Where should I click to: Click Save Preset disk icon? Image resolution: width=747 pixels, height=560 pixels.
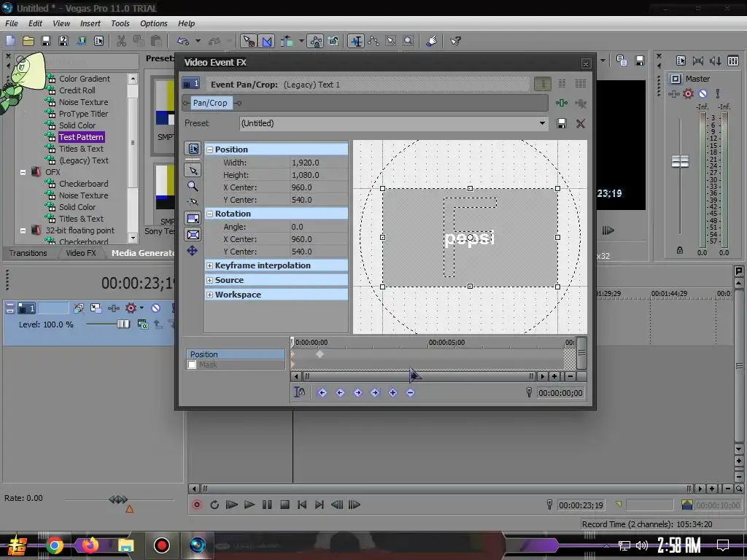562,123
